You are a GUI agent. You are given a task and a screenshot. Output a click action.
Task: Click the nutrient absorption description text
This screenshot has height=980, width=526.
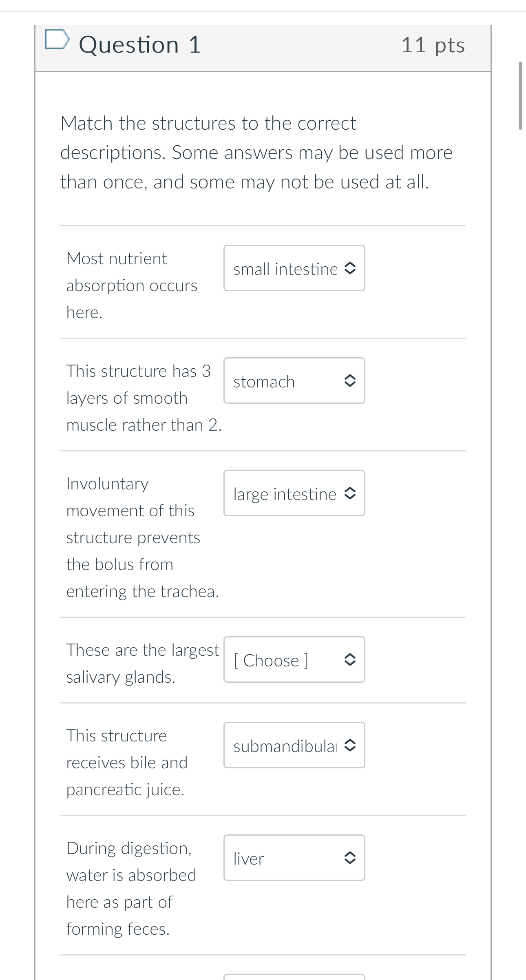coord(131,285)
